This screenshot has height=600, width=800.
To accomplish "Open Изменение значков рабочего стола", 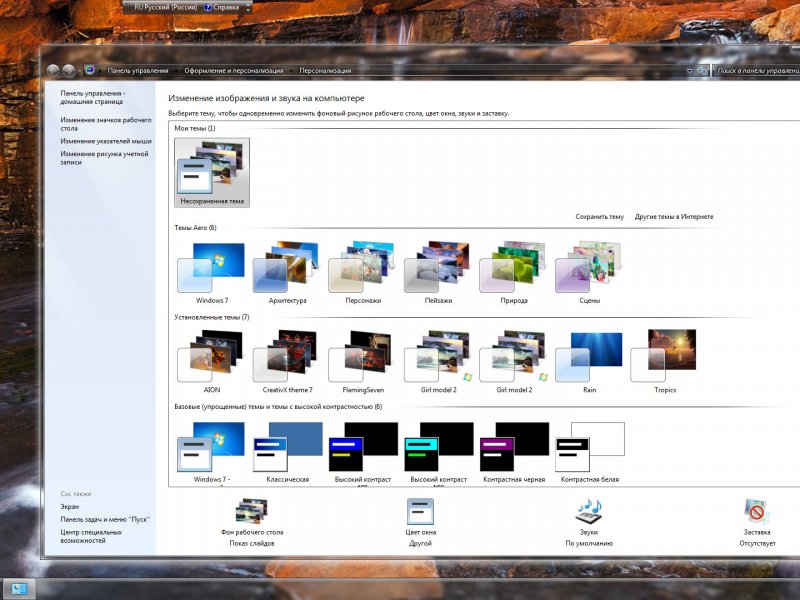I will pos(106,124).
